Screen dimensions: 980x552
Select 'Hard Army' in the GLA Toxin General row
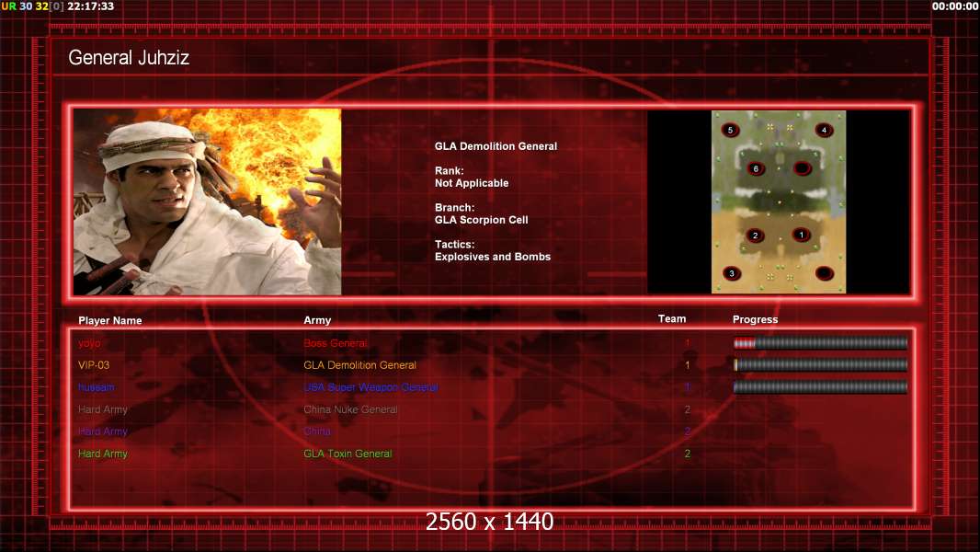102,454
